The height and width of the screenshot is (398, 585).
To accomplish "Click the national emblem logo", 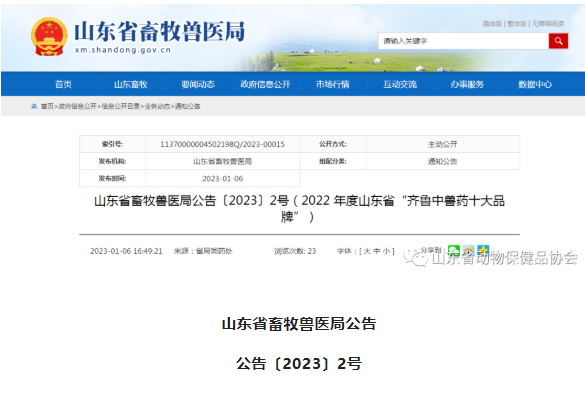I will pos(49,37).
